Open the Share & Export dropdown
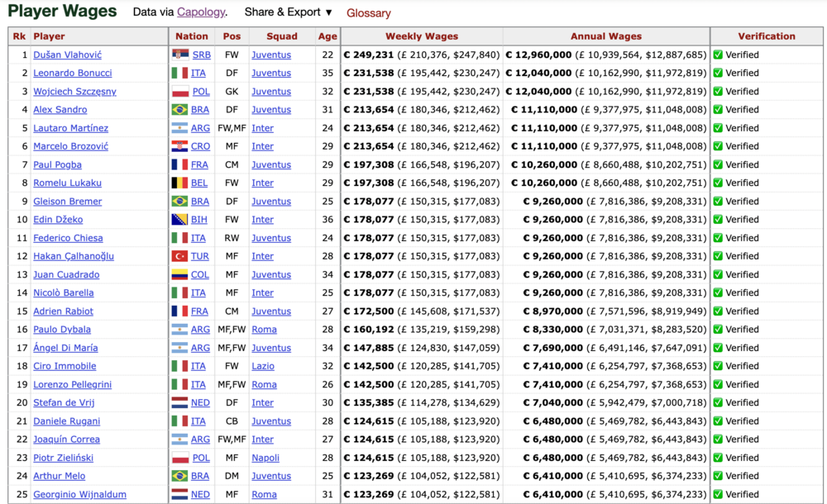This screenshot has width=827, height=504. click(x=288, y=12)
